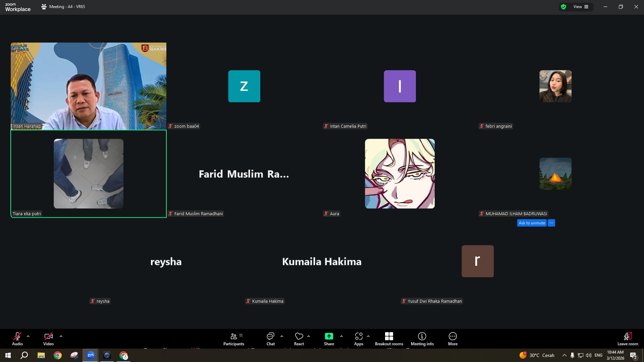Click Aura's anime profile picture
This screenshot has height=362, width=644.
pyautogui.click(x=400, y=174)
